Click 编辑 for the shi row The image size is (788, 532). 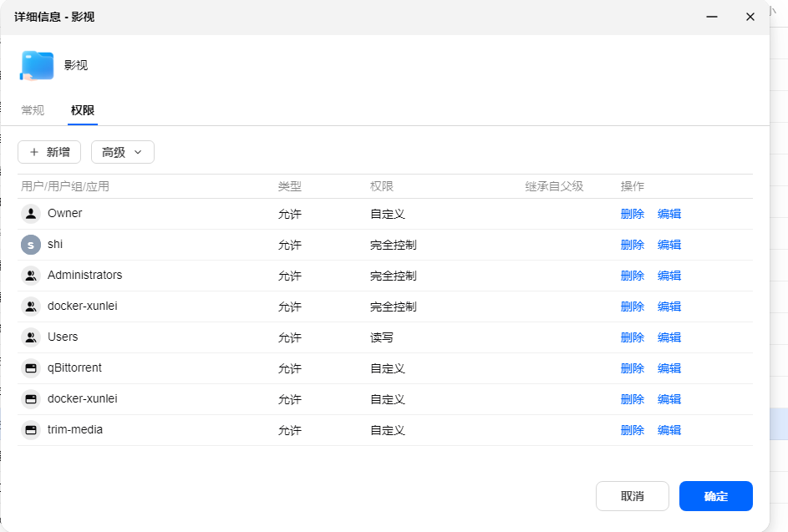(669, 245)
